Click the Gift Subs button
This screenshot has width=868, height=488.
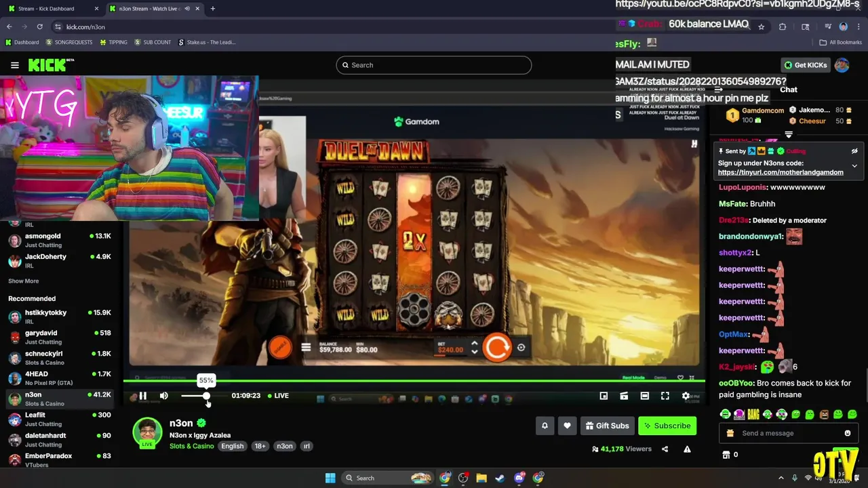click(x=607, y=426)
